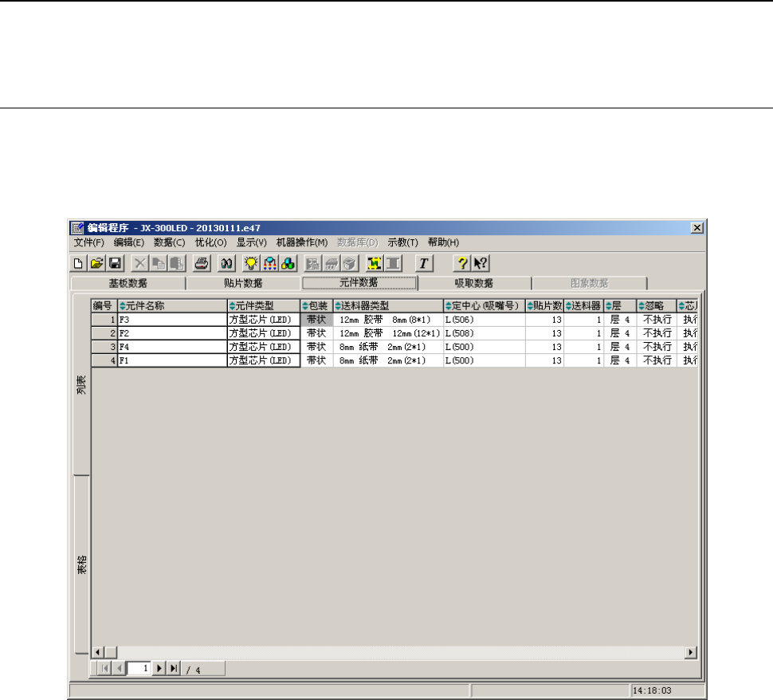Click the italic T toolbar icon
This screenshot has width=773, height=700.
click(424, 263)
